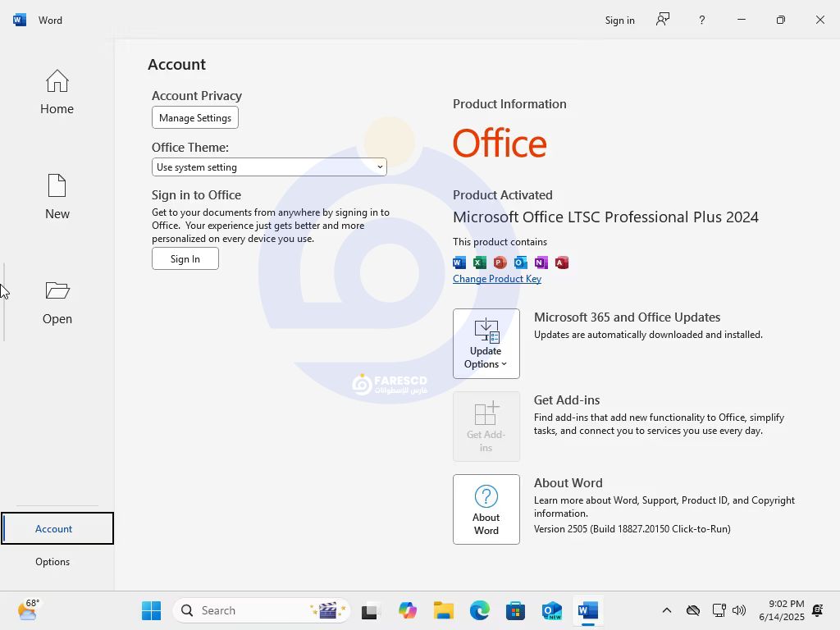This screenshot has width=840, height=630.
Task: Click the volume speaker tray icon
Action: 739,610
